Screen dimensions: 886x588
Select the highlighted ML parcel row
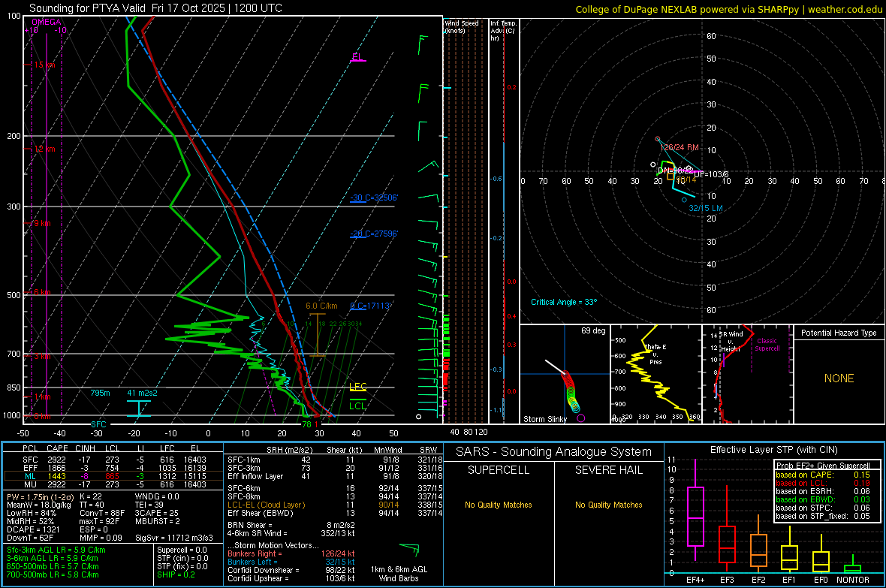coord(113,476)
